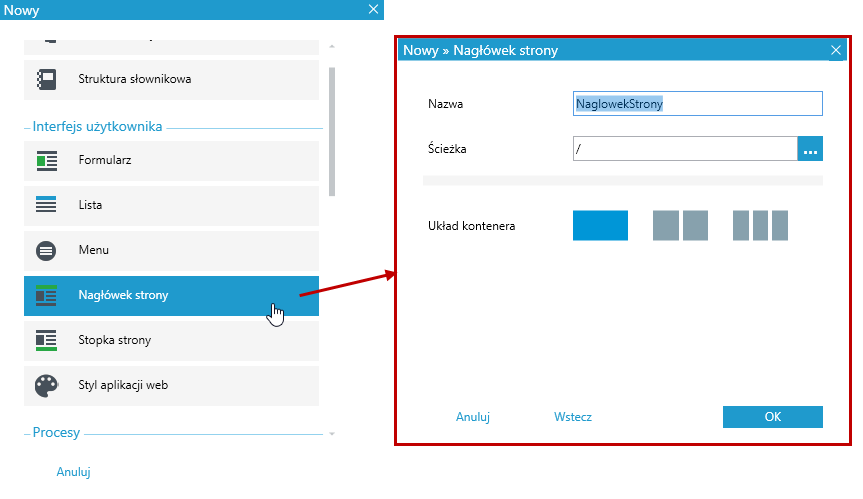Click the Formularz form icon

click(46, 161)
